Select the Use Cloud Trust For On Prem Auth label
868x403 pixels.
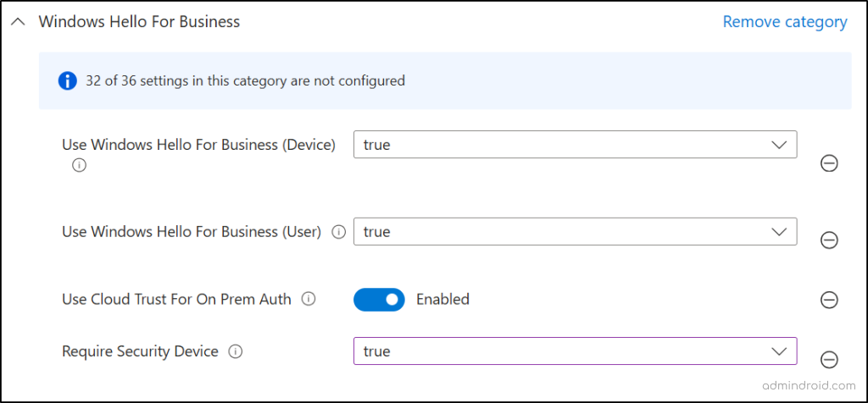176,299
